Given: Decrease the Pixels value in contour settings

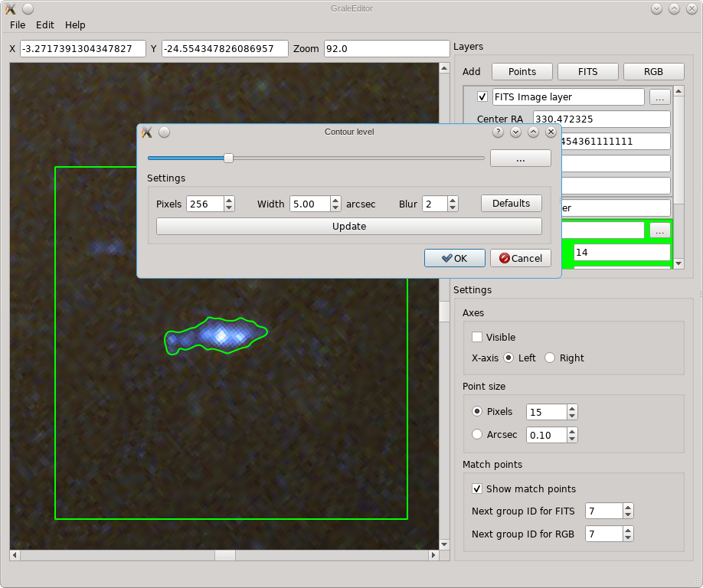Looking at the screenshot, I should [229, 207].
